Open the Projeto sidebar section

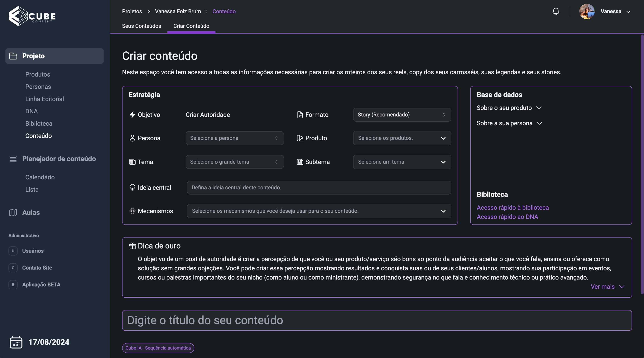pyautogui.click(x=55, y=56)
